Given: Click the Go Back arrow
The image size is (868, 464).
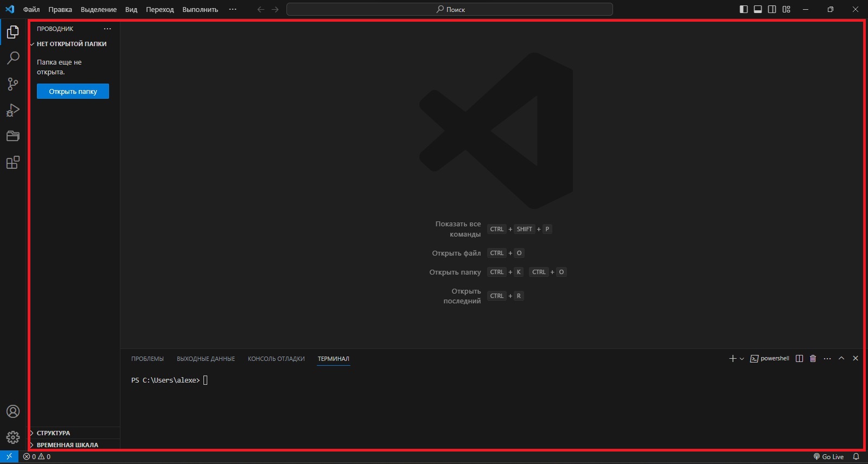Looking at the screenshot, I should (261, 9).
